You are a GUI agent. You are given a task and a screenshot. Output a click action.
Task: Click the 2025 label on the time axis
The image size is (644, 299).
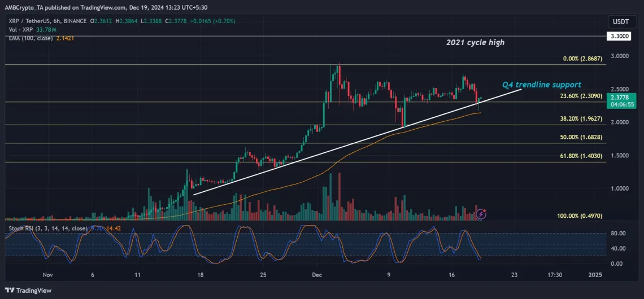pos(595,275)
